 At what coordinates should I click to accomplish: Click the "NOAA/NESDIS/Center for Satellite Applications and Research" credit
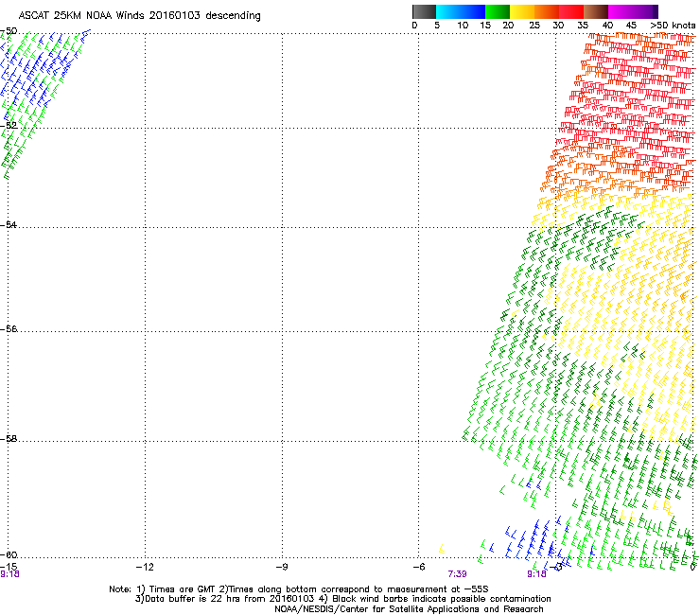pyautogui.click(x=409, y=609)
